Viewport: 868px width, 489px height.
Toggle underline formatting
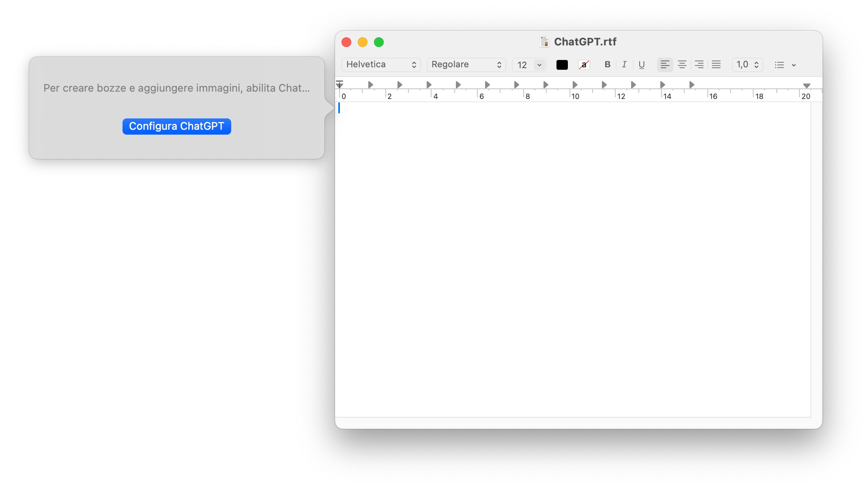(x=641, y=65)
